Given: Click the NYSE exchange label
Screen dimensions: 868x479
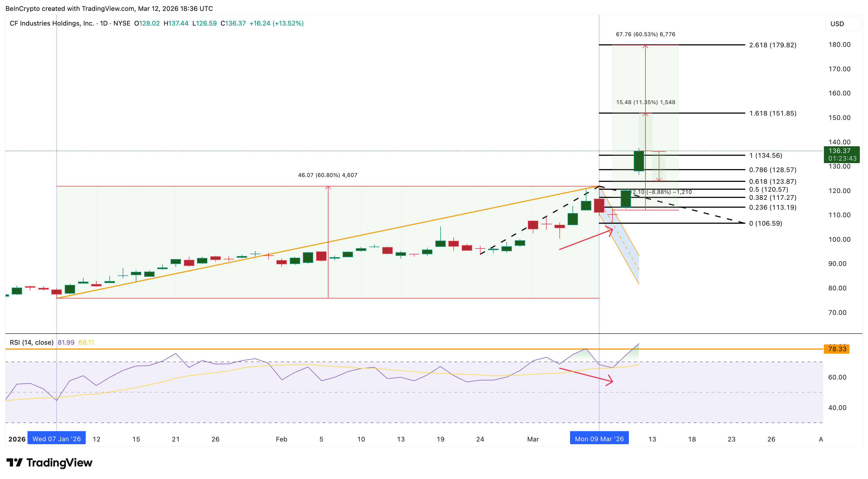Looking at the screenshot, I should coord(123,24).
